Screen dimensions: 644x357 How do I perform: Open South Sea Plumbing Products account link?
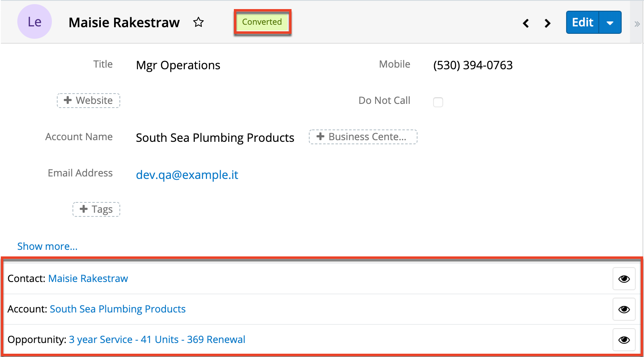coord(118,309)
